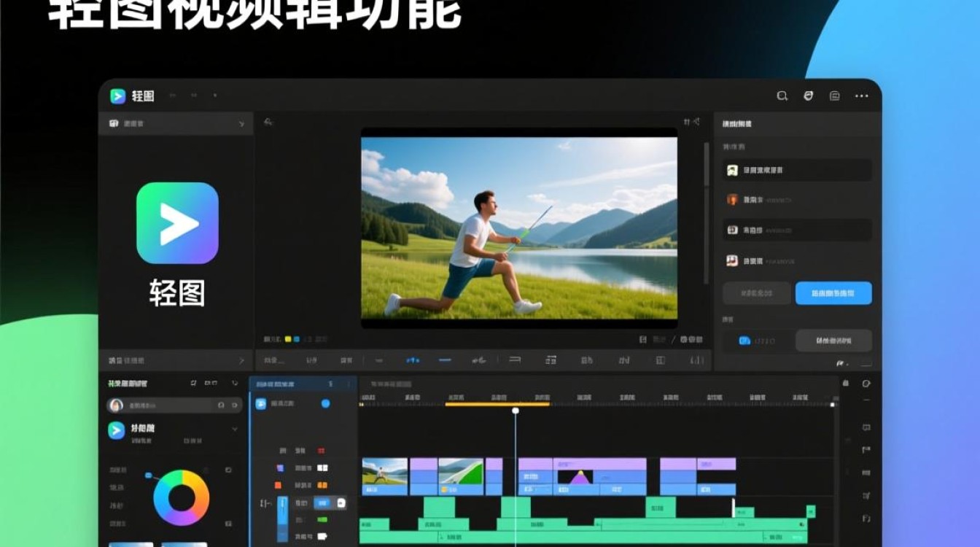Click the bright blue button in the right panel
Image resolution: width=980 pixels, height=547 pixels.
(x=833, y=293)
